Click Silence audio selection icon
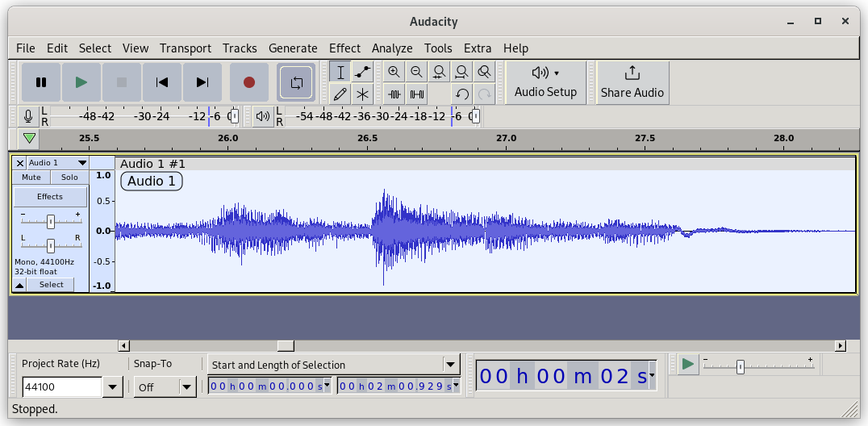The width and height of the screenshot is (868, 426). 417,94
